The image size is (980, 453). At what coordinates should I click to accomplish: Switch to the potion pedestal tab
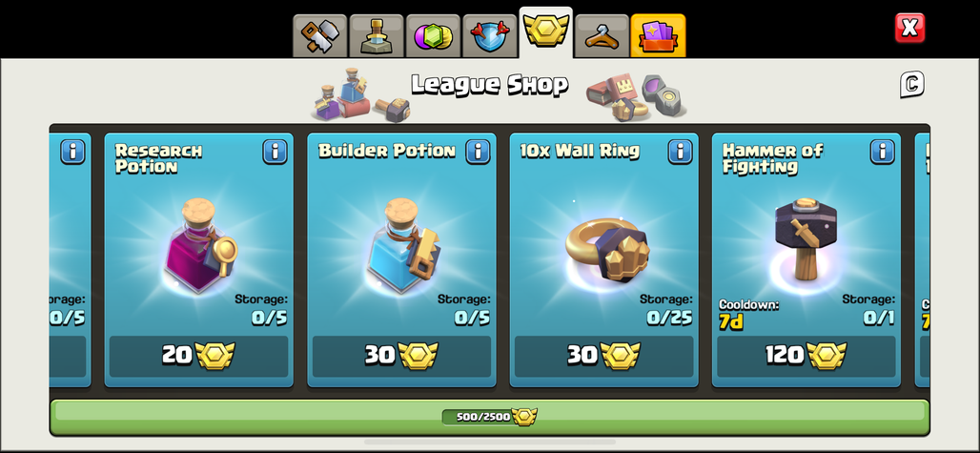(377, 35)
